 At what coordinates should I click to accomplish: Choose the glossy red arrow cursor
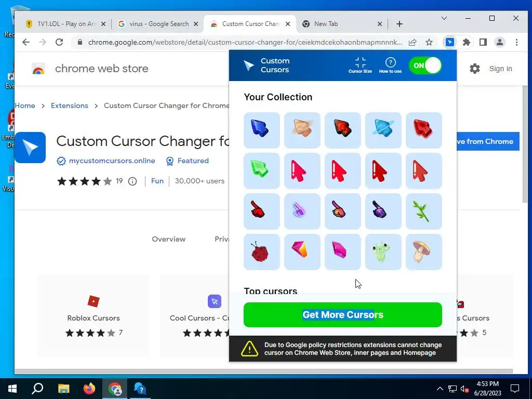click(x=424, y=130)
